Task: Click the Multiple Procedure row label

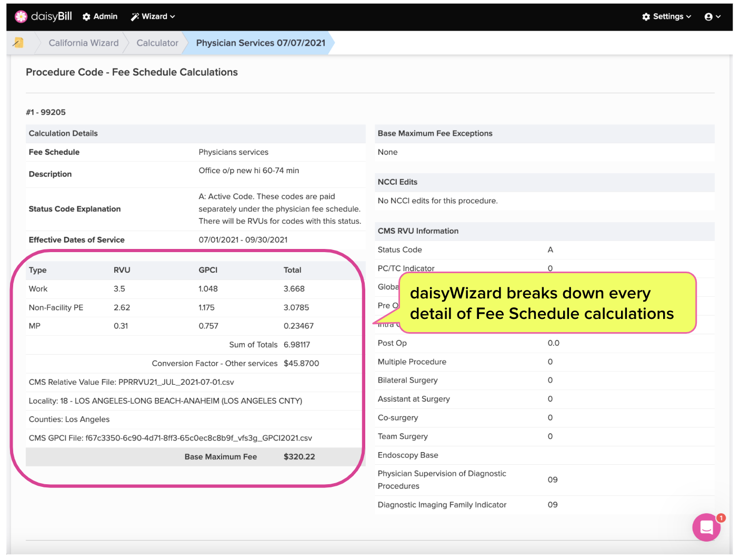Action: point(412,362)
